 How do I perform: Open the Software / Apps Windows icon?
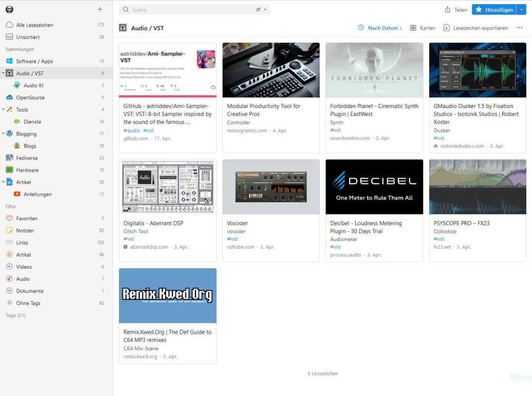9,61
